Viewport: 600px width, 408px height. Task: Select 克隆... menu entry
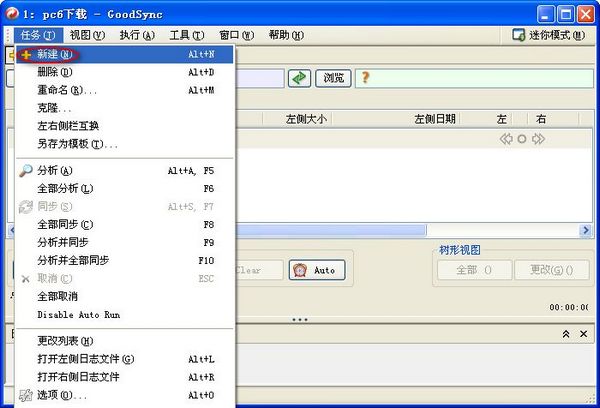[x=124, y=108]
